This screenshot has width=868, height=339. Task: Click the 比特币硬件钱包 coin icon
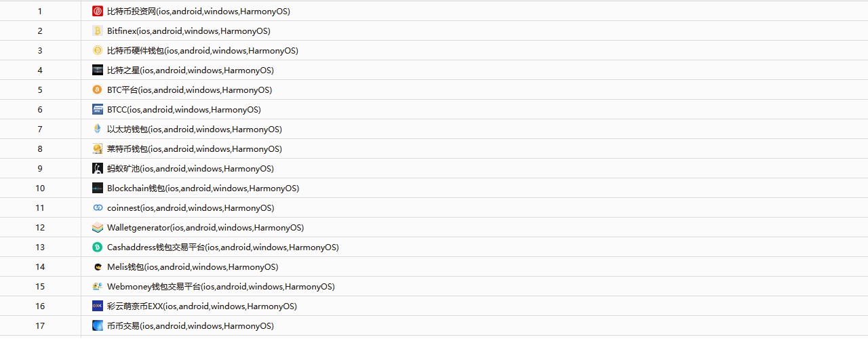[x=97, y=51]
